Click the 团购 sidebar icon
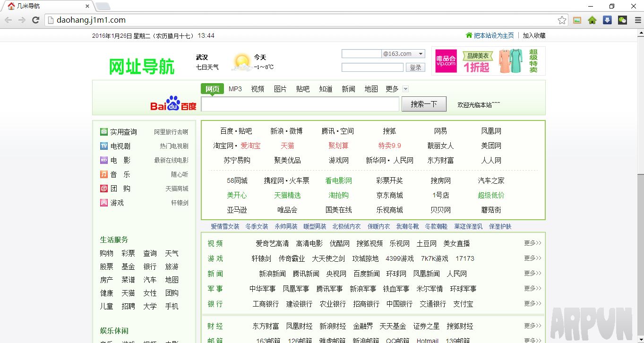Screen dimensions: 644x343 104,189
